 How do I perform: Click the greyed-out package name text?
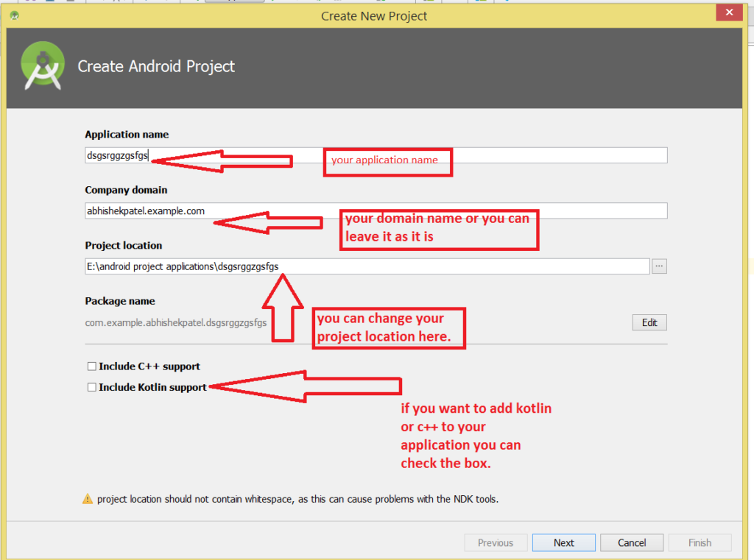click(x=175, y=322)
